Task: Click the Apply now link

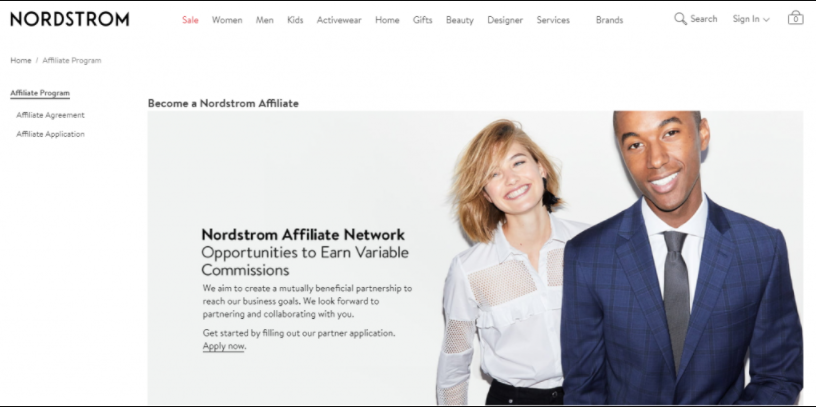Action: [x=223, y=346]
